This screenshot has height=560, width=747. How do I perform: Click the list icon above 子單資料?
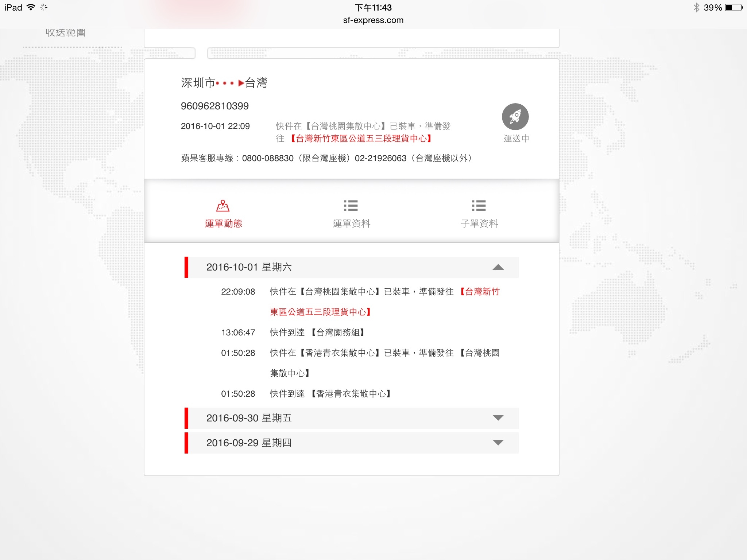click(x=479, y=206)
